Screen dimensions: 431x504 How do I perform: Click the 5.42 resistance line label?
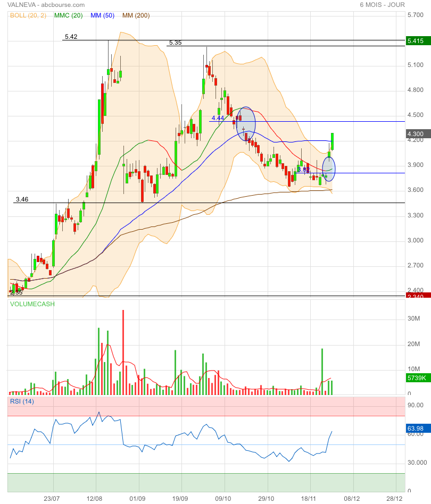point(71,37)
